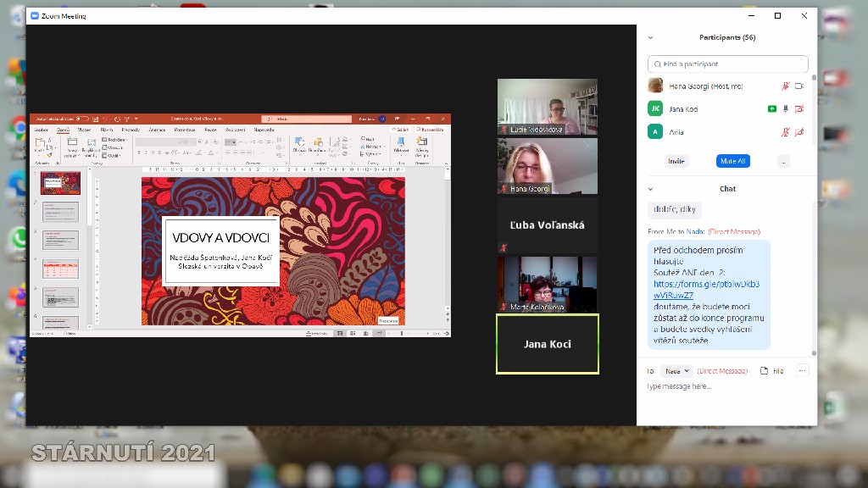Image resolution: width=868 pixels, height=488 pixels.
Task: Toggle Ania's muted microphone
Action: [786, 132]
